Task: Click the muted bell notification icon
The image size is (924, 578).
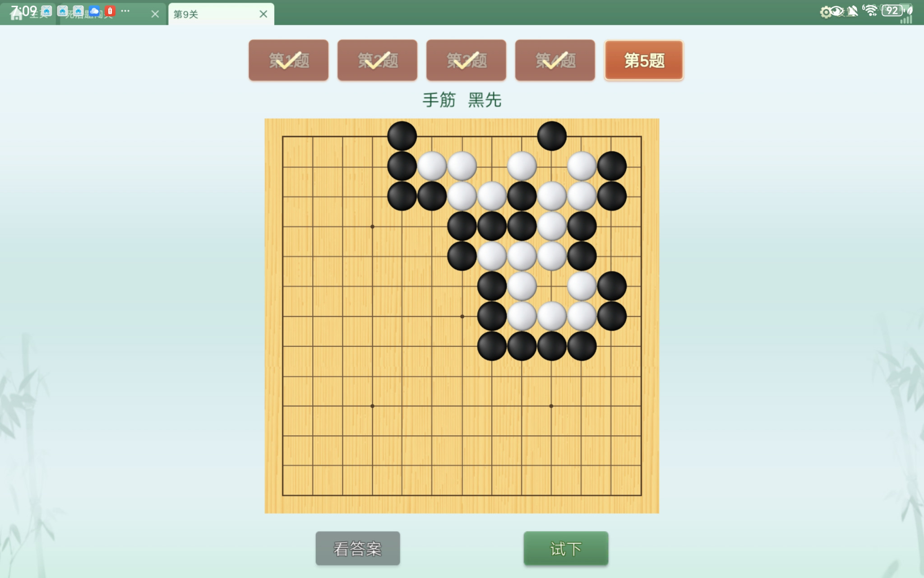Action: (x=852, y=11)
